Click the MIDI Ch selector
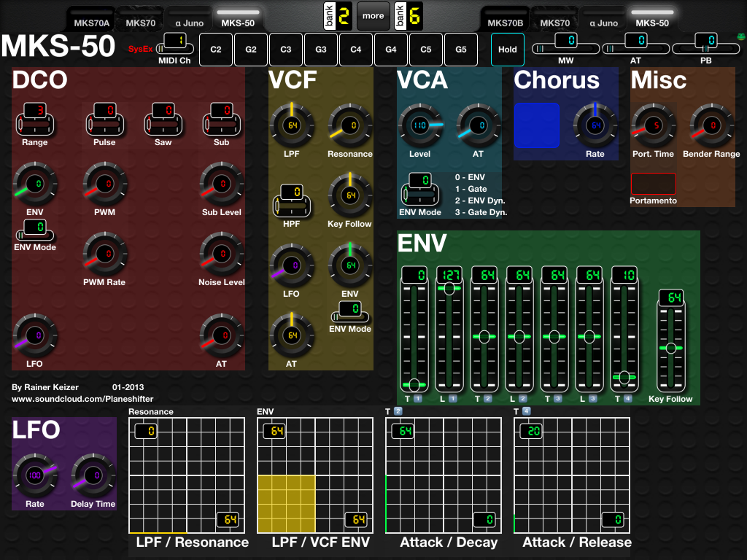The image size is (747, 560). click(x=175, y=44)
